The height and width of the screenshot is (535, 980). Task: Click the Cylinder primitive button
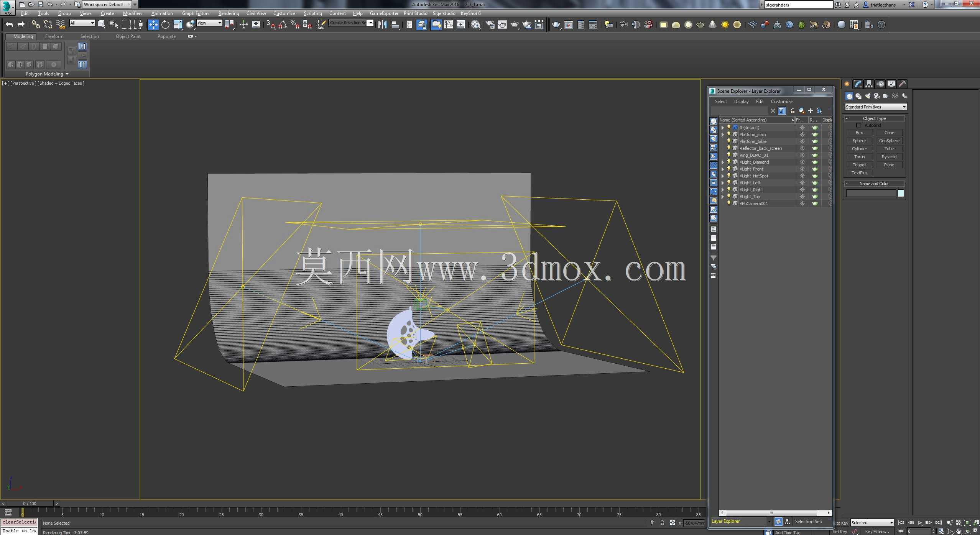tap(859, 149)
